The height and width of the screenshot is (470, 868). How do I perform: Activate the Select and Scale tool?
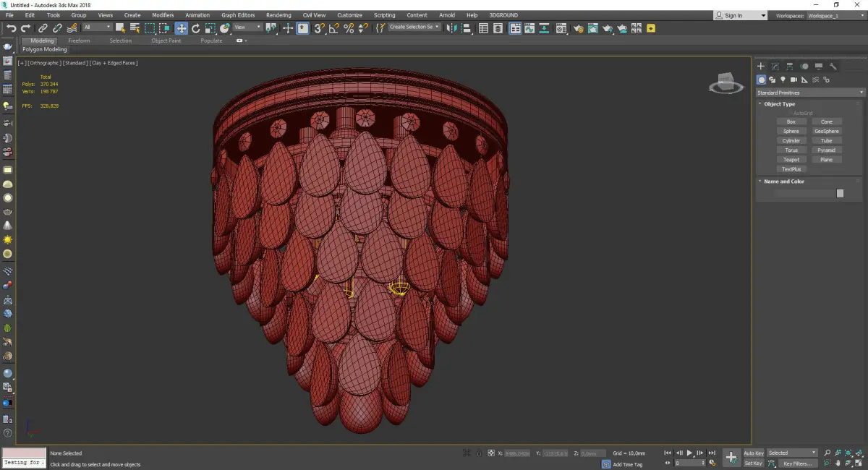coord(210,28)
